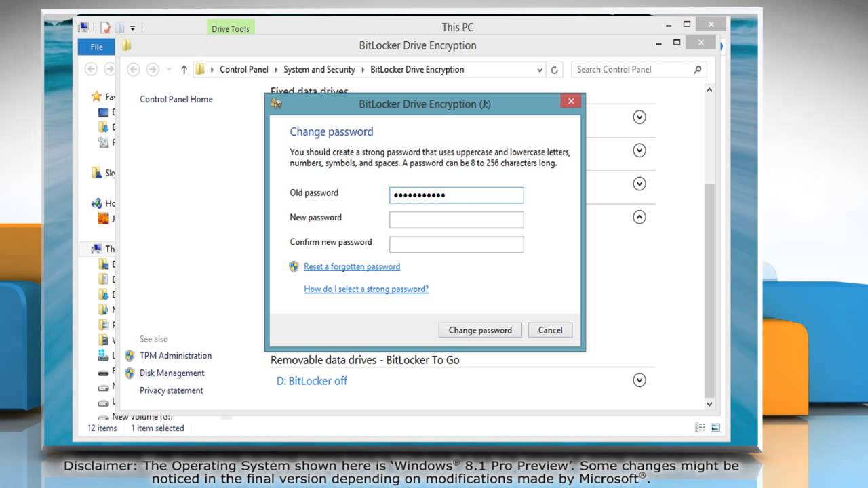Go to Control Panel in the breadcrumb

[x=244, y=69]
